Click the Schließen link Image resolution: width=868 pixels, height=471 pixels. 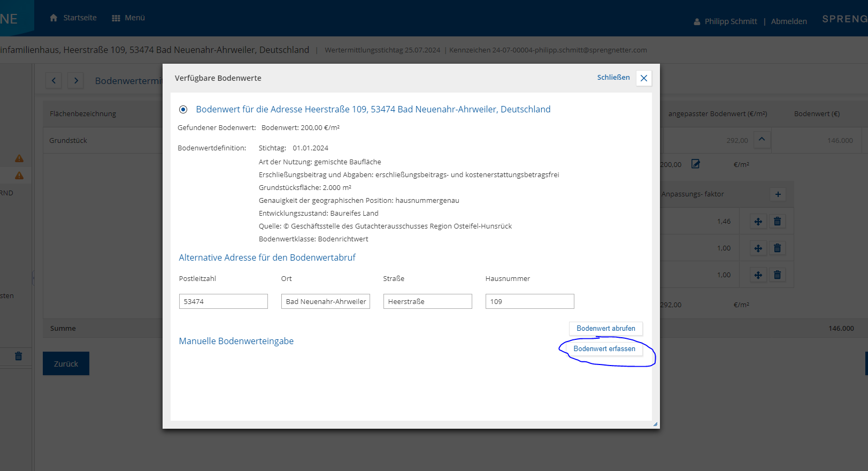point(613,78)
